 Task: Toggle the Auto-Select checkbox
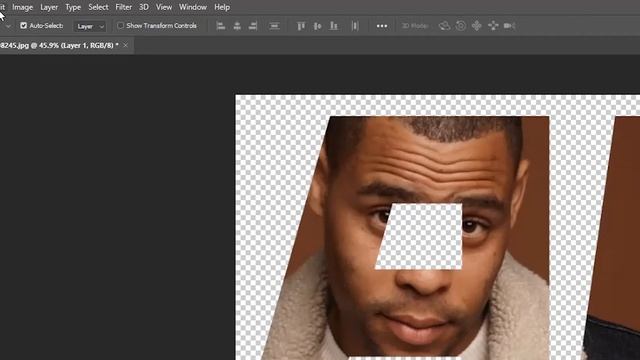click(24, 25)
